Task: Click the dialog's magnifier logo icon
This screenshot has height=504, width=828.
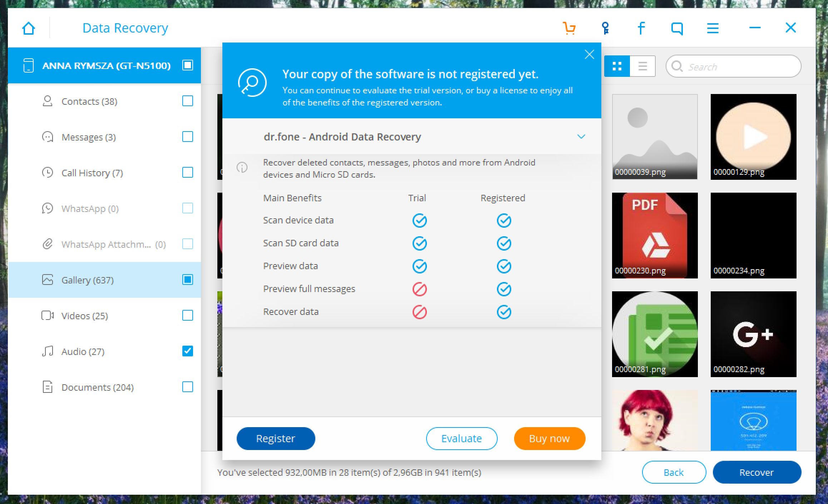Action: click(x=252, y=83)
